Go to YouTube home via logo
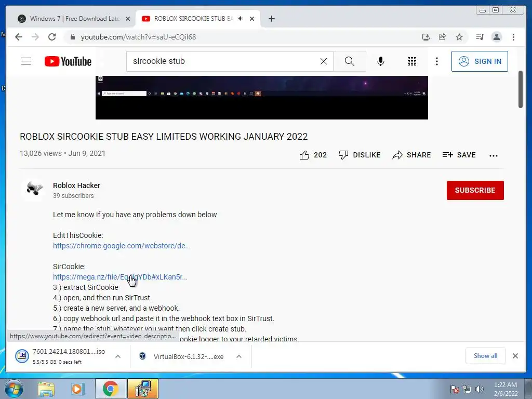532x399 pixels. (68, 61)
